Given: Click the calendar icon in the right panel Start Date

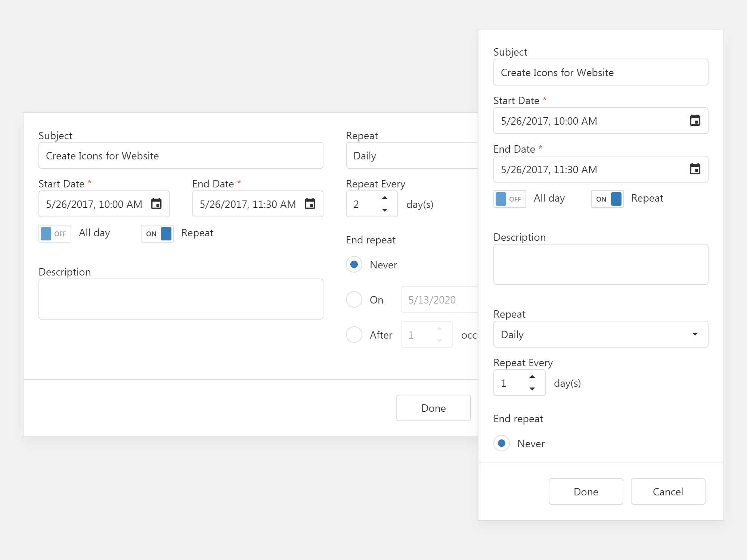Looking at the screenshot, I should coord(694,121).
